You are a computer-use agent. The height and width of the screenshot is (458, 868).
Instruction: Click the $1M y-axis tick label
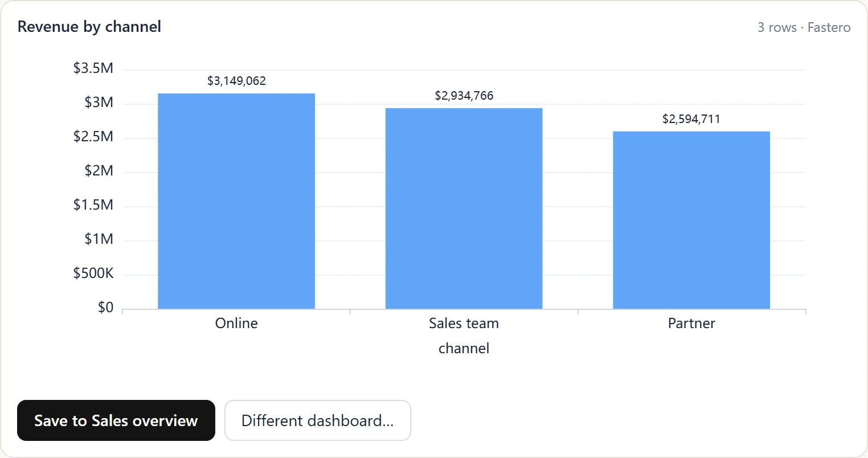click(x=99, y=239)
